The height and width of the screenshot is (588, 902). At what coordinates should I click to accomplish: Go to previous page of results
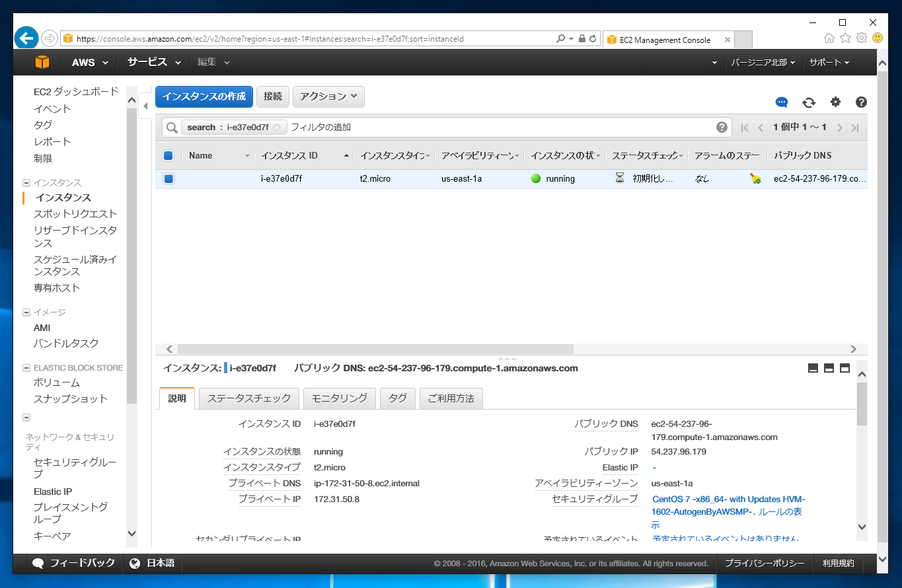click(761, 128)
